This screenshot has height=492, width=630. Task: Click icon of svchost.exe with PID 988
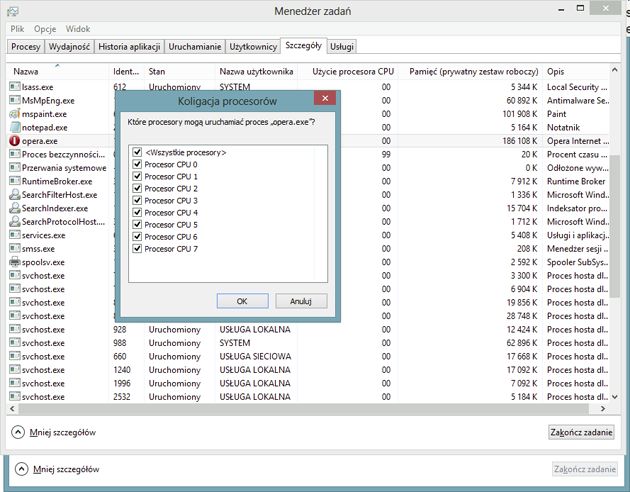15,343
